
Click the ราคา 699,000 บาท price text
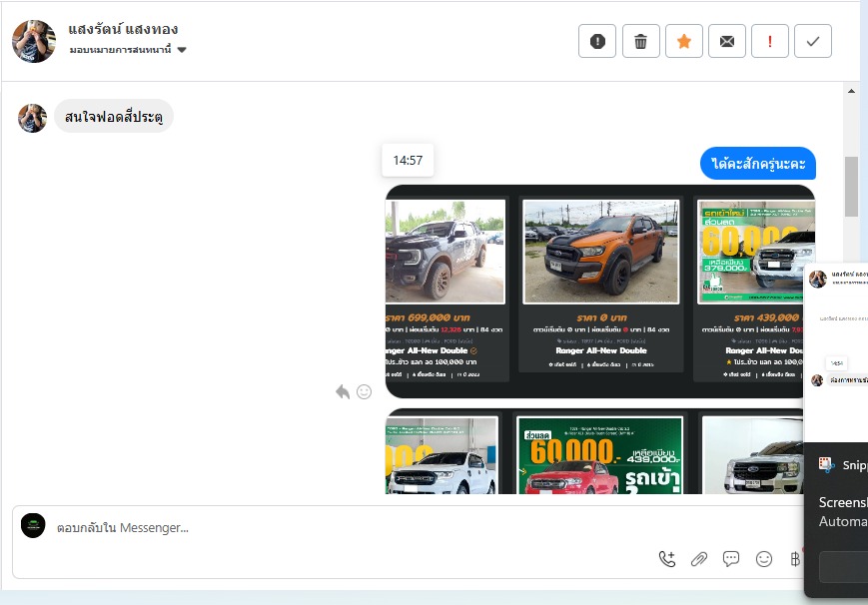tap(428, 317)
